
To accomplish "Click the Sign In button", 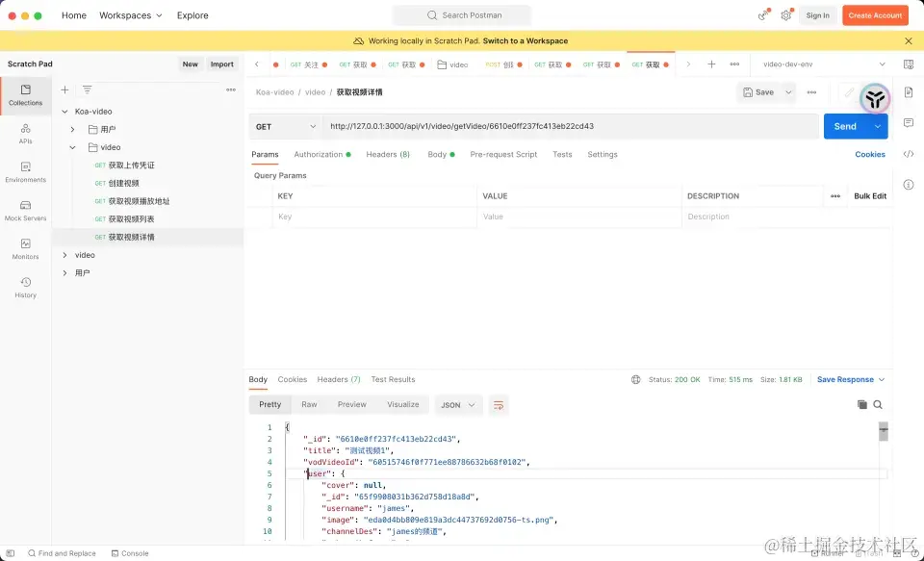I will [817, 15].
